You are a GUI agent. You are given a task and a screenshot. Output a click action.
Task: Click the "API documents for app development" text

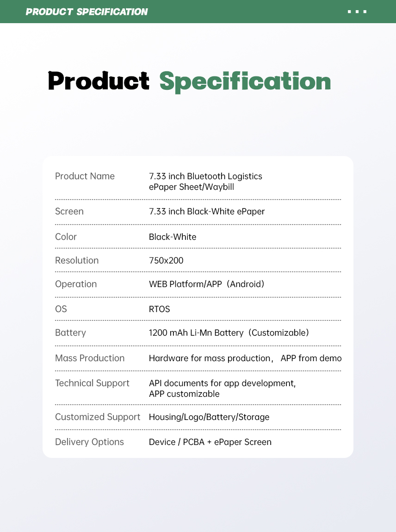222,383
